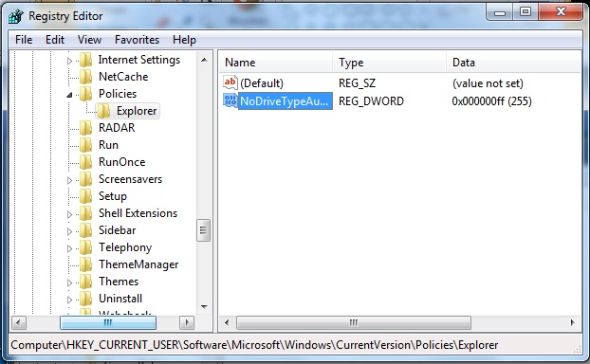Click the RADAR folder icon
590x364 pixels.
86,128
